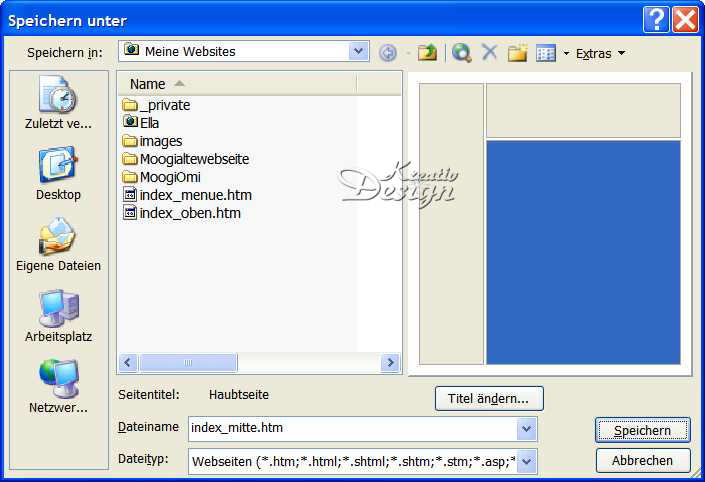Go to Desktop in places bar

58,173
